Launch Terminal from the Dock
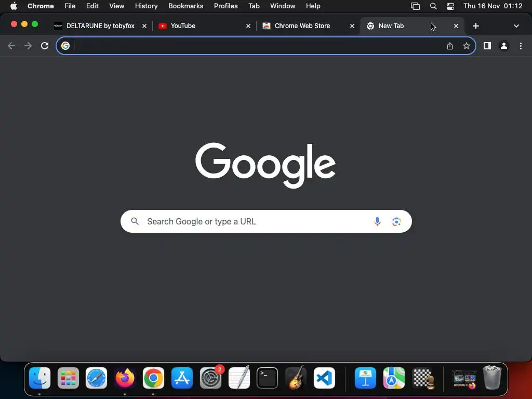532x399 pixels. click(268, 378)
